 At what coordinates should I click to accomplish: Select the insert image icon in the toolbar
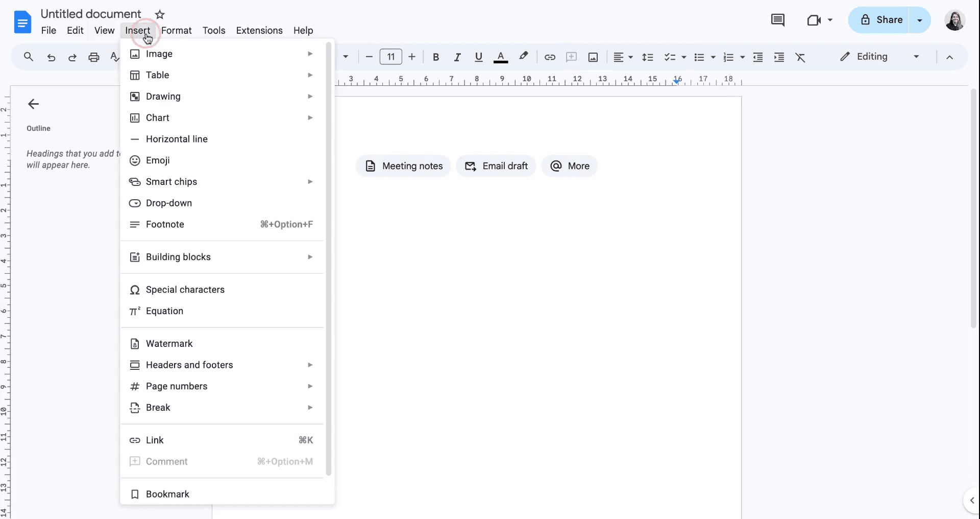point(593,57)
